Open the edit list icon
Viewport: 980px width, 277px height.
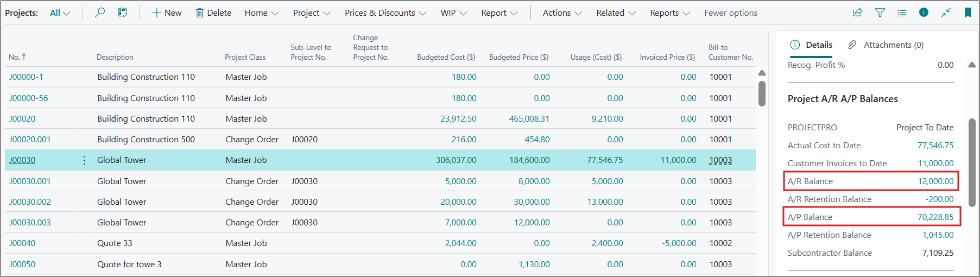tap(123, 12)
